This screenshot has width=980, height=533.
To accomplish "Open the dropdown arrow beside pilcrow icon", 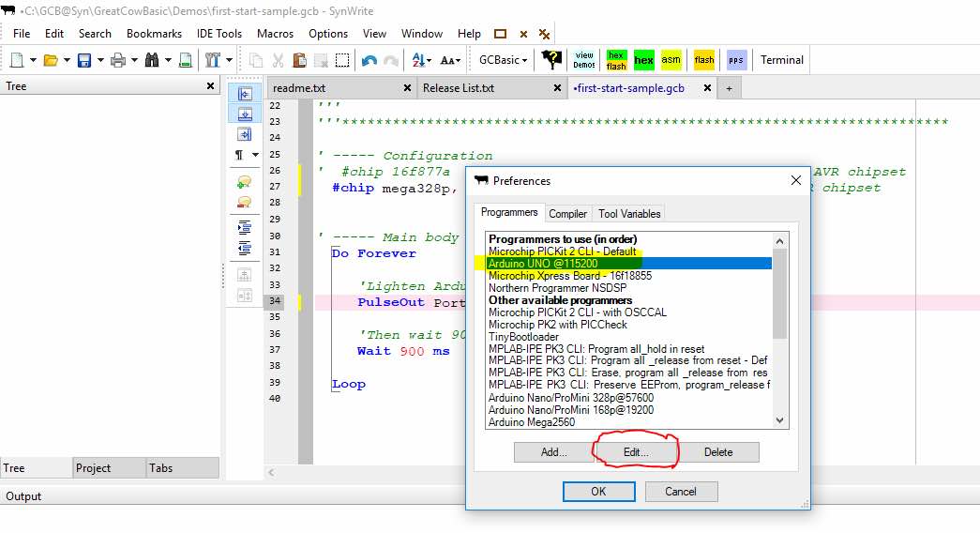I will (x=255, y=155).
